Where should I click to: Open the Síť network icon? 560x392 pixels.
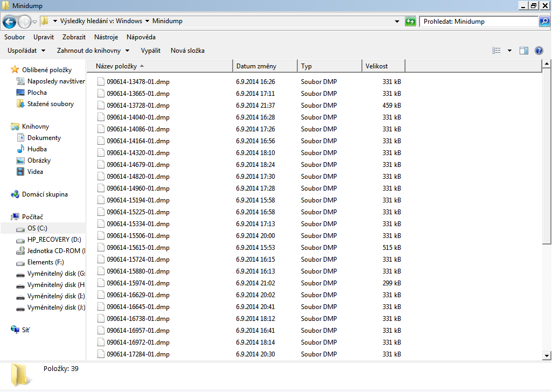coord(15,330)
